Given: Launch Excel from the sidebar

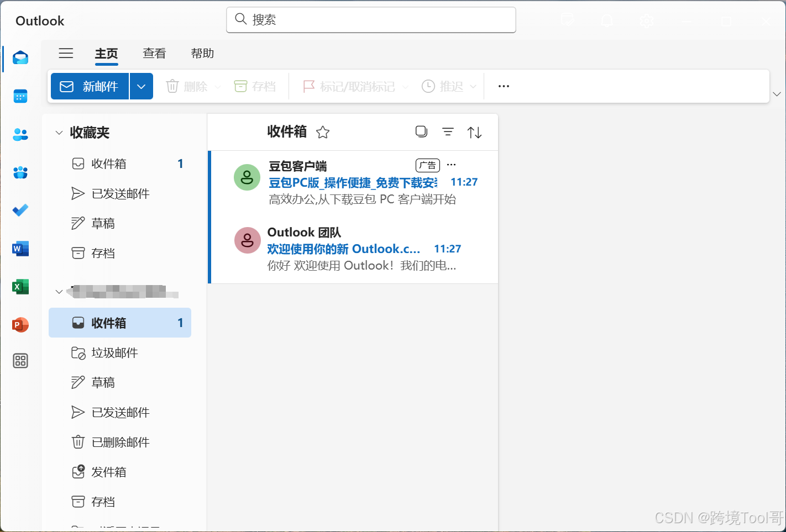Looking at the screenshot, I should point(20,287).
